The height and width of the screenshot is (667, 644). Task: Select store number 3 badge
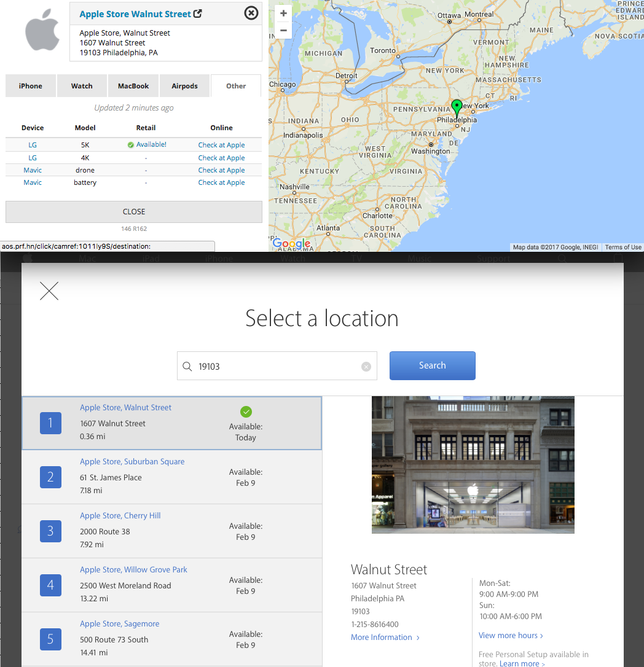point(50,531)
